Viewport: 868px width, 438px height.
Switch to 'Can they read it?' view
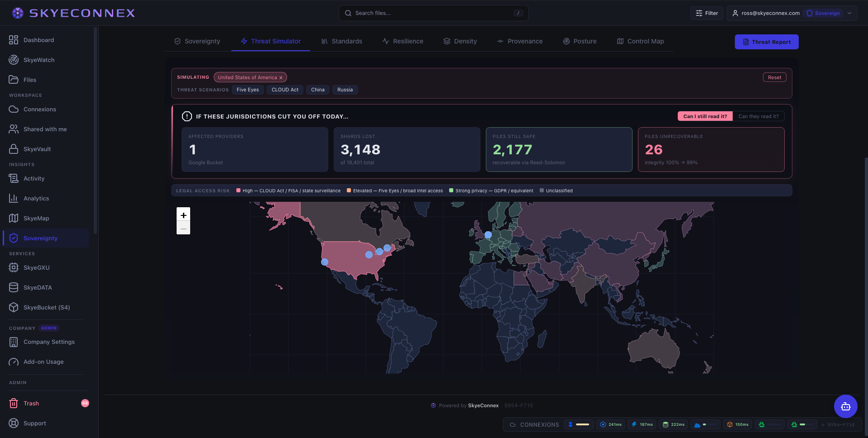tap(758, 116)
